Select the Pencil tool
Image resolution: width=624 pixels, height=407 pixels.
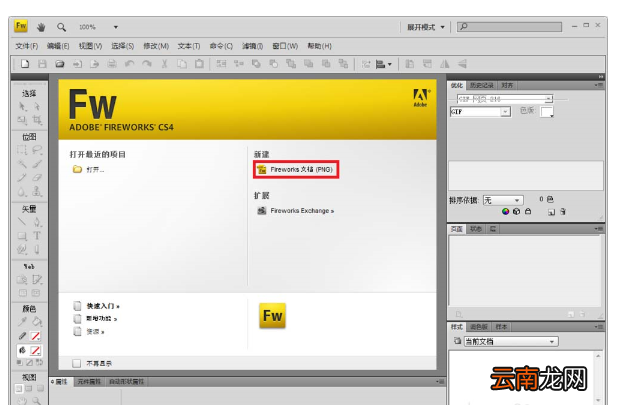22,177
